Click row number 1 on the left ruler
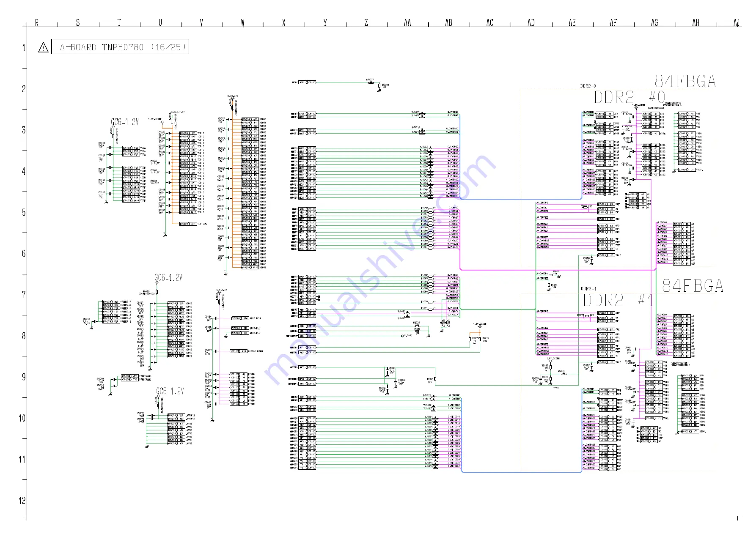The width and height of the screenshot is (756, 534). [x=24, y=48]
